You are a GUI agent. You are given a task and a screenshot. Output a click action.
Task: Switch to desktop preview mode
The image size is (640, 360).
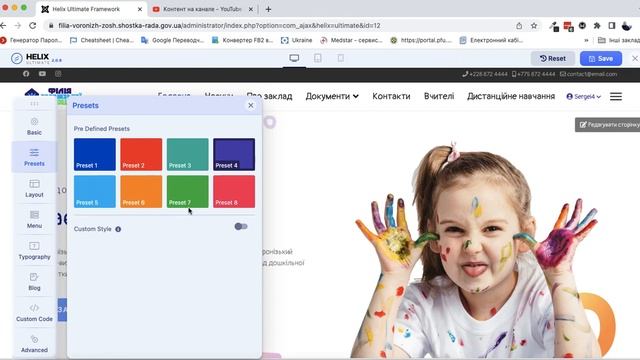point(294,58)
